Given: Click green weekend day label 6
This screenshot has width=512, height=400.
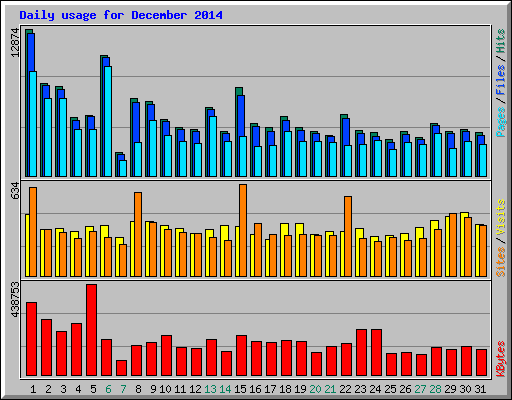Looking at the screenshot, I should pos(108,389).
